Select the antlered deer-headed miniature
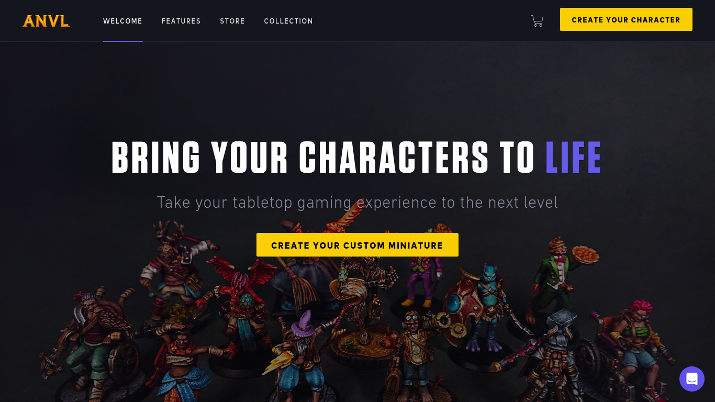 [176, 269]
